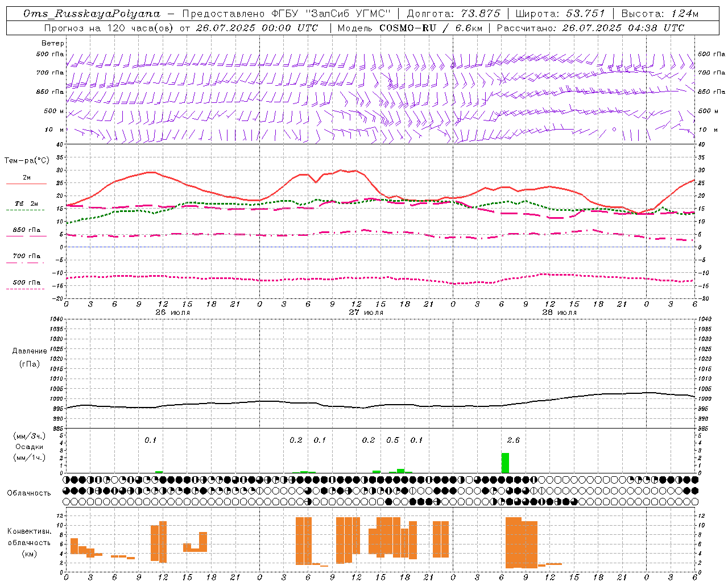The image size is (728, 582).
Task: Click the 850 гПа temperature legend entry
Action: [26, 230]
